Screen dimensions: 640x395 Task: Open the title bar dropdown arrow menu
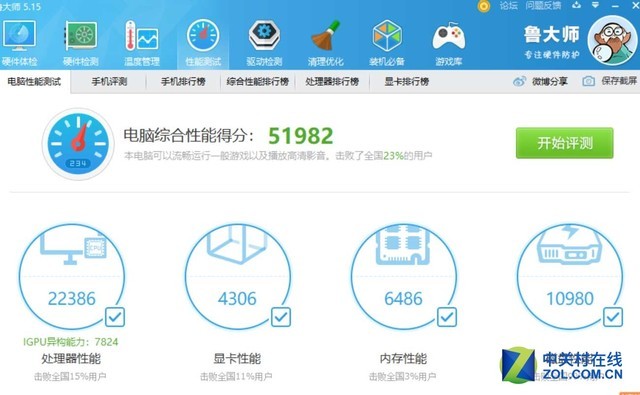point(596,5)
